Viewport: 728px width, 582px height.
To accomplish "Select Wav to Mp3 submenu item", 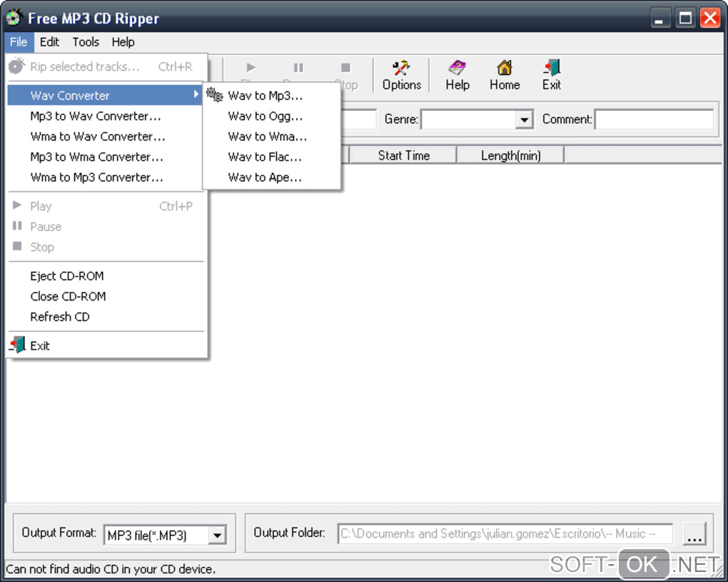I will click(x=272, y=96).
